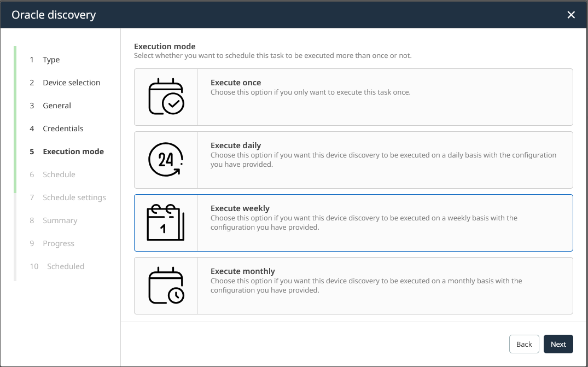Close the Oracle discovery dialog
The height and width of the screenshot is (367, 588).
point(571,15)
